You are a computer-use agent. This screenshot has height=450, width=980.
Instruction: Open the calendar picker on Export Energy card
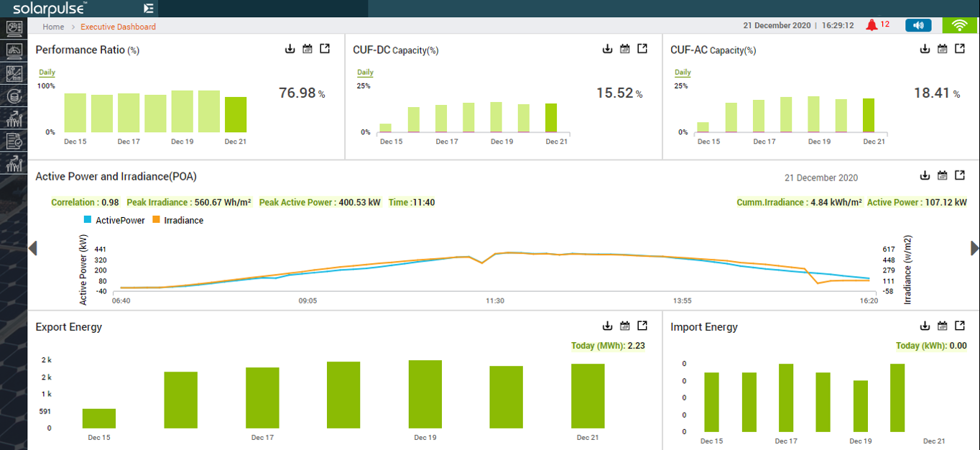tap(624, 326)
